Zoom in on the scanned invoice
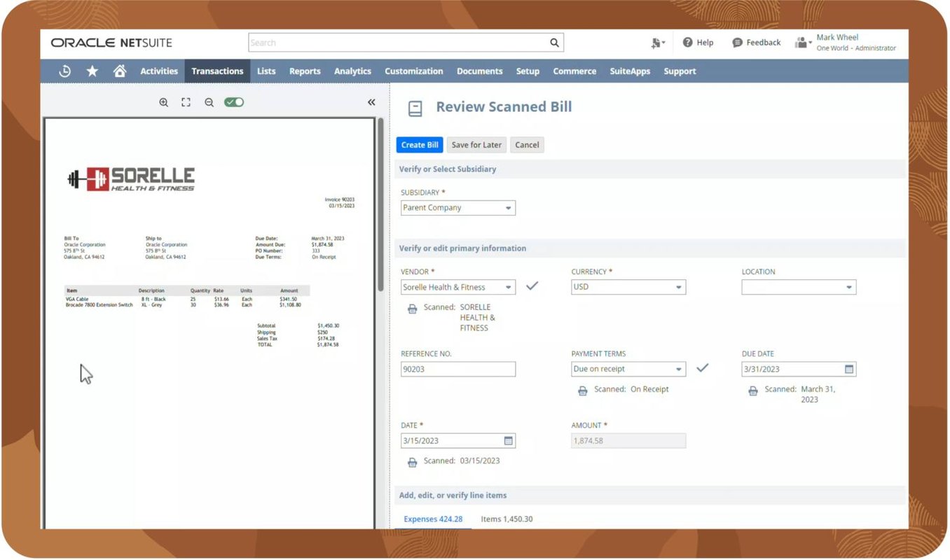Screen dimensions: 950x560 [x=163, y=101]
